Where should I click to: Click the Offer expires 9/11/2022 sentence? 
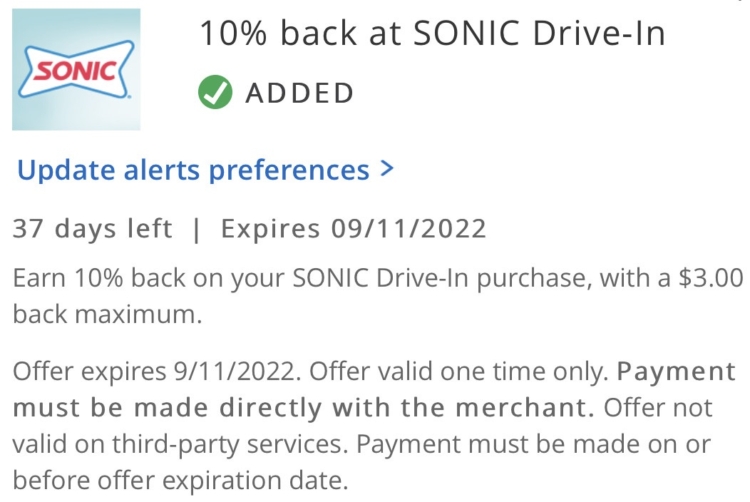[157, 371]
